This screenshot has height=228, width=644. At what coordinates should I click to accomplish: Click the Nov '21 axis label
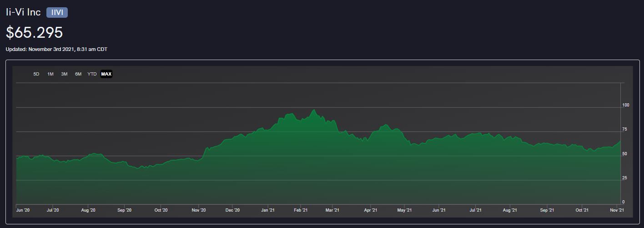(x=616, y=210)
